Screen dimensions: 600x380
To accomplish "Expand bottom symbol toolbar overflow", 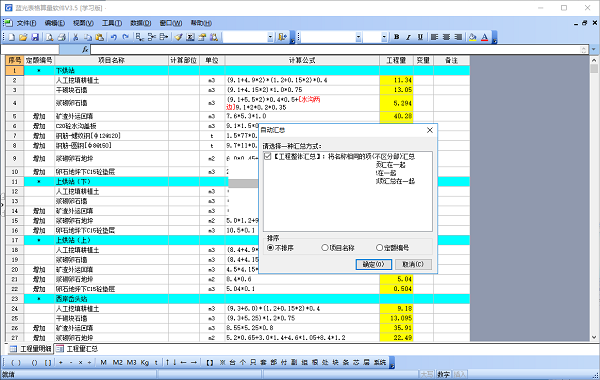I will (x=391, y=362).
